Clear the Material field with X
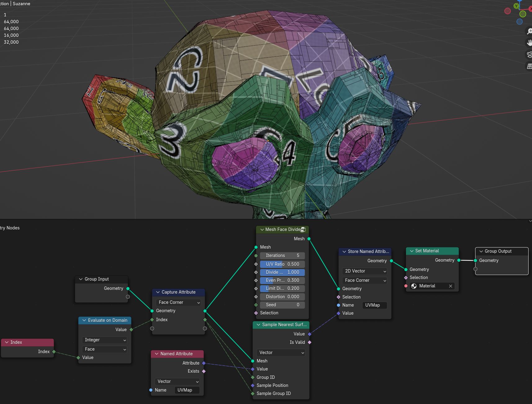This screenshot has height=404, width=532. pyautogui.click(x=450, y=286)
